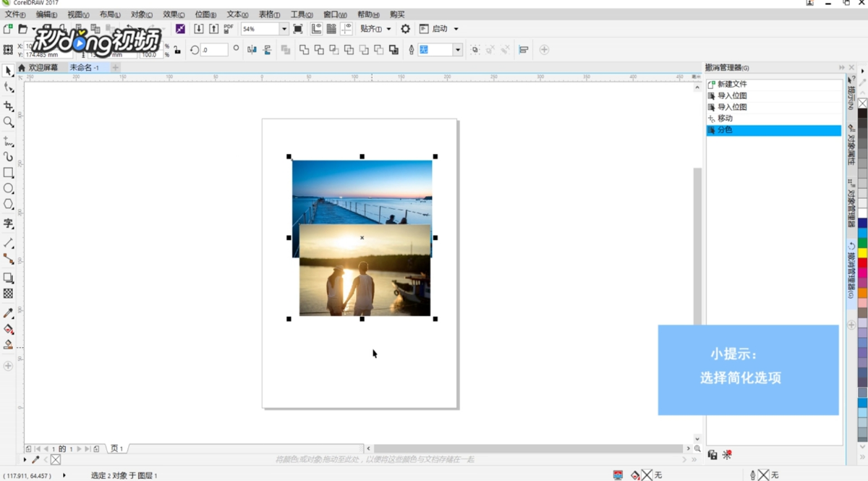Open the options gear icon

405,29
